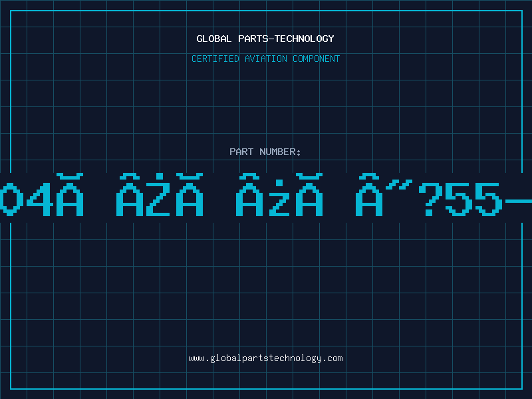
Task: Click the PART NUMBER: label
Action: 265,152
